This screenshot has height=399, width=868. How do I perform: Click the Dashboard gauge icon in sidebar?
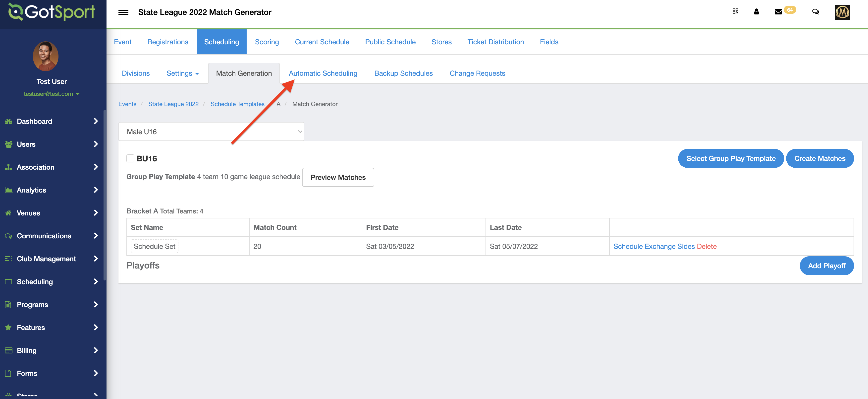click(8, 122)
